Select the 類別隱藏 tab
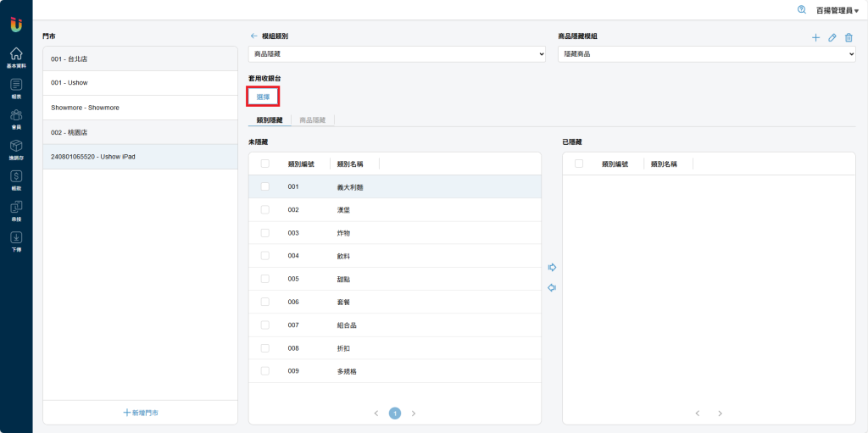Image resolution: width=868 pixels, height=433 pixels. click(270, 120)
